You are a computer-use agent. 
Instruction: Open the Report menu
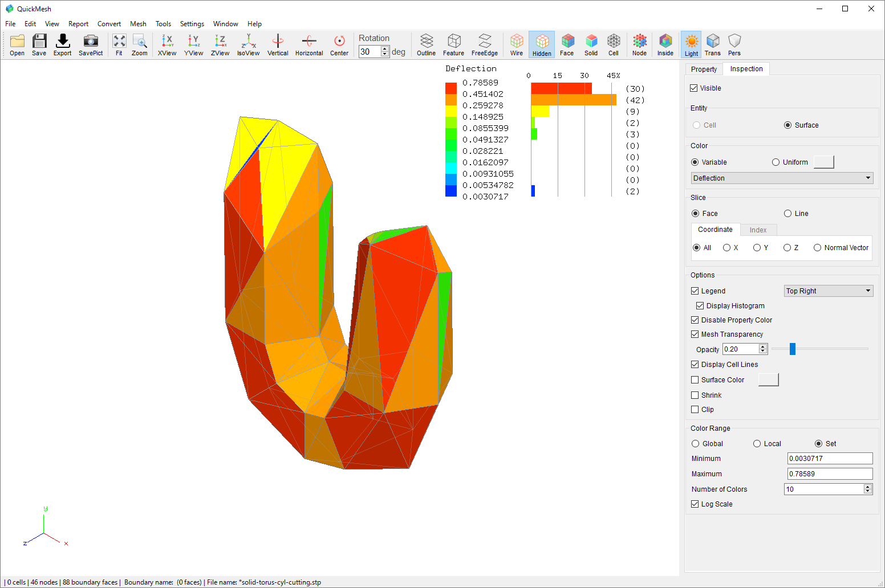click(78, 24)
